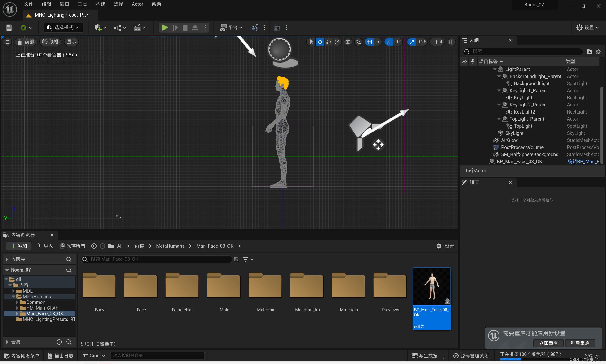Expand the Man_Face_08_OK folder
The image size is (606, 364).
(x=17, y=313)
